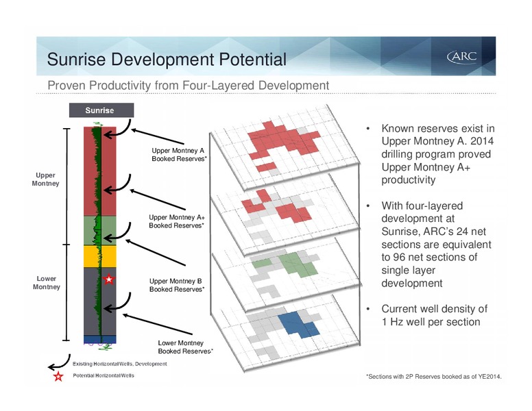Click 'Upper Montney A Booked Reserves*' label
This screenshot has width=532, height=411.
[x=179, y=155]
